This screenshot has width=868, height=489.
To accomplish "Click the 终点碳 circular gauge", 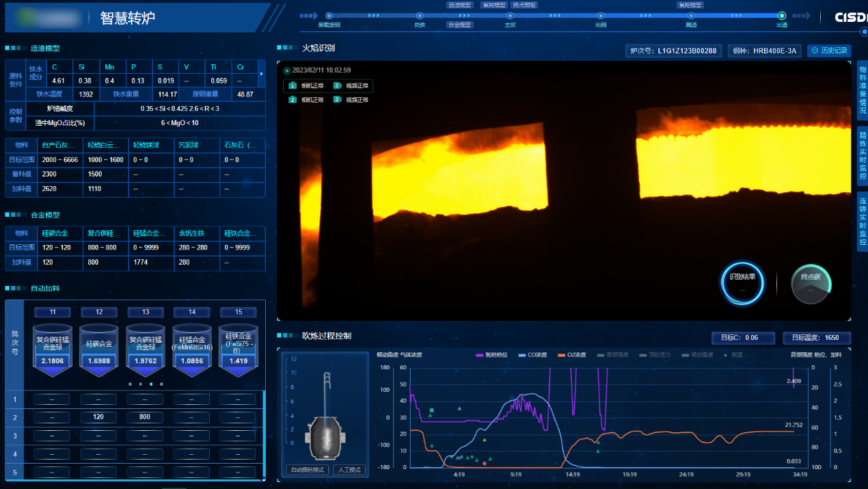I will pos(811,282).
